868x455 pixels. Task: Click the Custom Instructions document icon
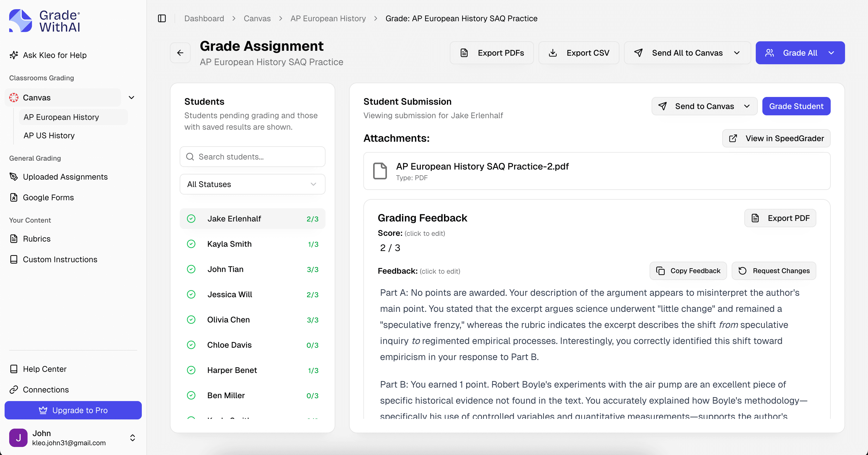coord(14,259)
